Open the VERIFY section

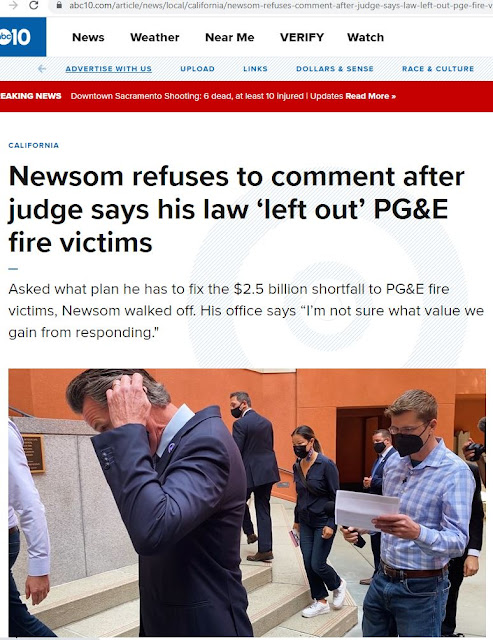[302, 37]
